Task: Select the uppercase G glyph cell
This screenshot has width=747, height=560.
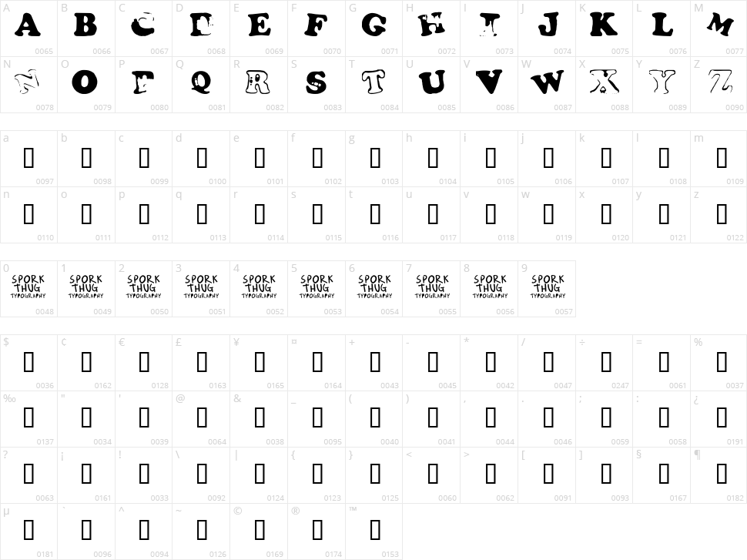Action: [x=374, y=26]
